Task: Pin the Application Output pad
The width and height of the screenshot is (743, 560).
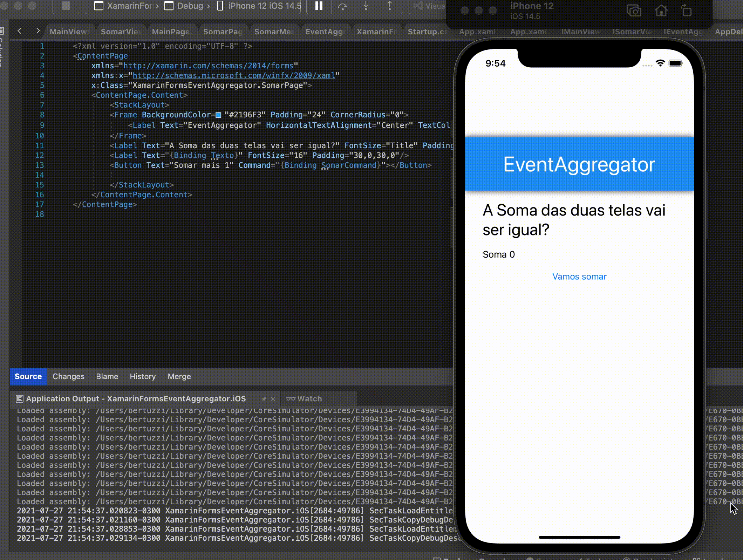Action: click(264, 399)
